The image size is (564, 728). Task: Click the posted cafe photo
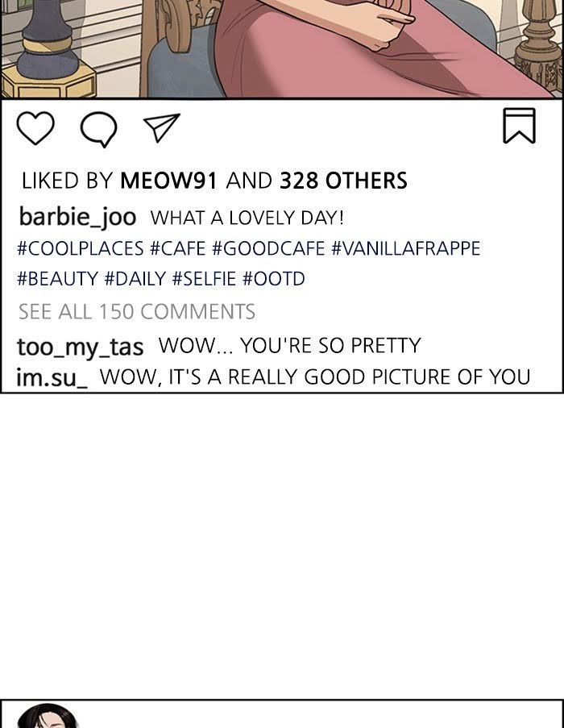pos(282,48)
